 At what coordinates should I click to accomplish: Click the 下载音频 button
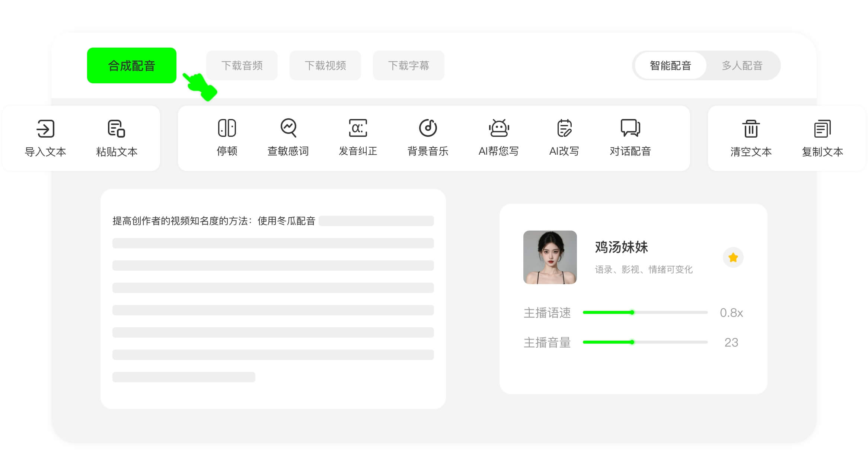242,65
